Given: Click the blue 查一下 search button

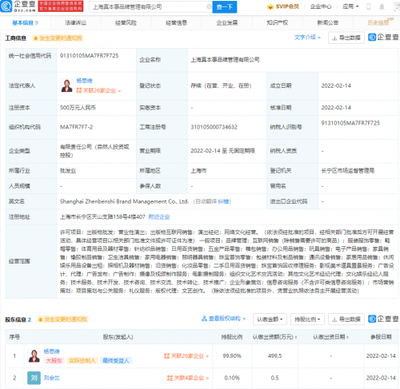Looking at the screenshot, I should click(224, 7).
